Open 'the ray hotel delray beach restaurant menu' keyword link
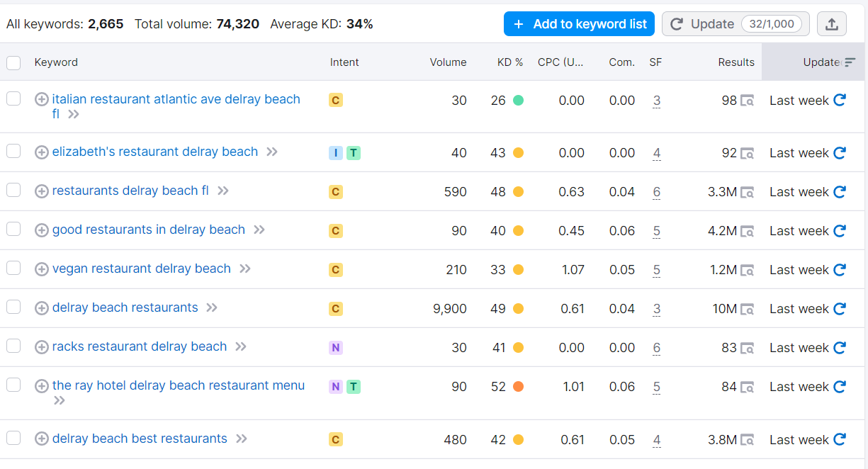This screenshot has width=868, height=469. point(178,385)
